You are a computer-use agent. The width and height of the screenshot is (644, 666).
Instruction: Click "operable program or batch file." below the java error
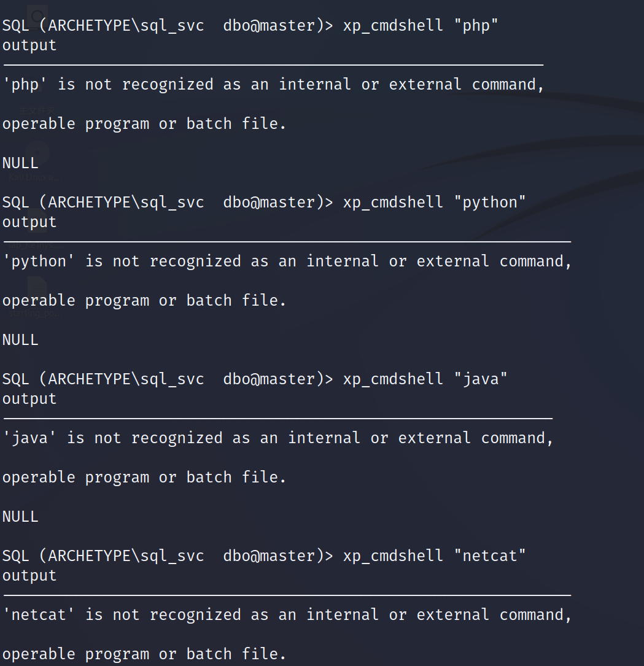point(144,478)
